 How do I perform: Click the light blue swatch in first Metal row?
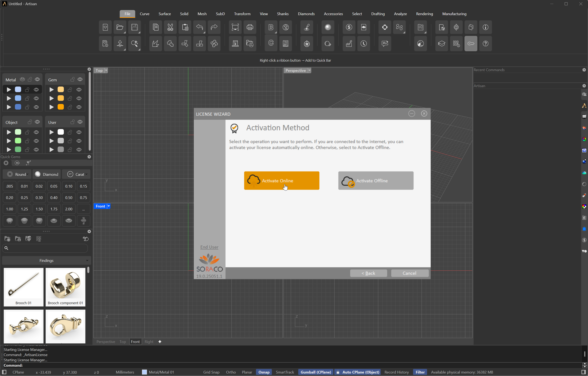point(18,90)
